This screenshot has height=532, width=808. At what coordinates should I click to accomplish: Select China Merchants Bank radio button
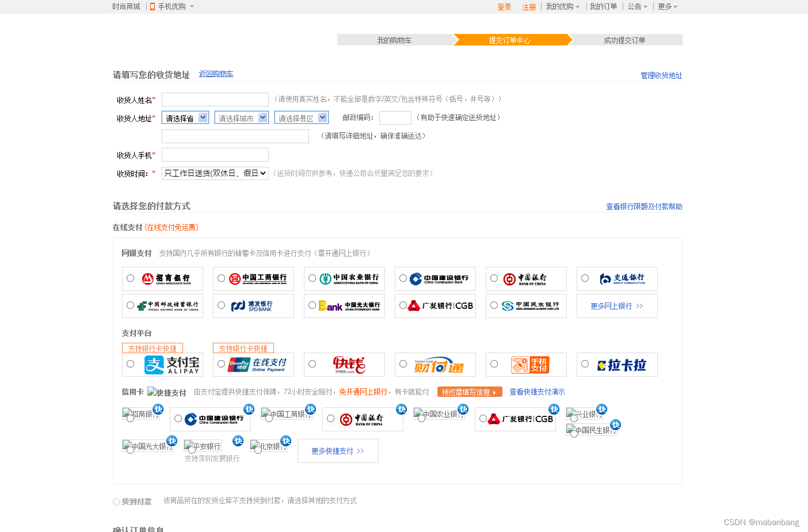click(131, 278)
